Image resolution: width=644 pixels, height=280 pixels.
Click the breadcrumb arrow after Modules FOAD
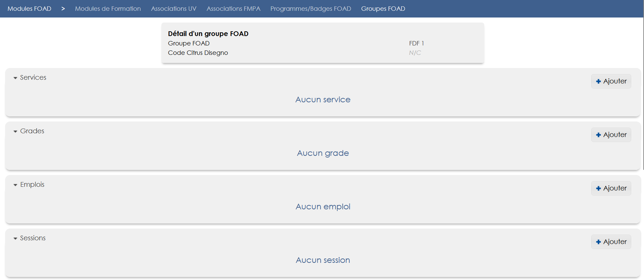(63, 9)
